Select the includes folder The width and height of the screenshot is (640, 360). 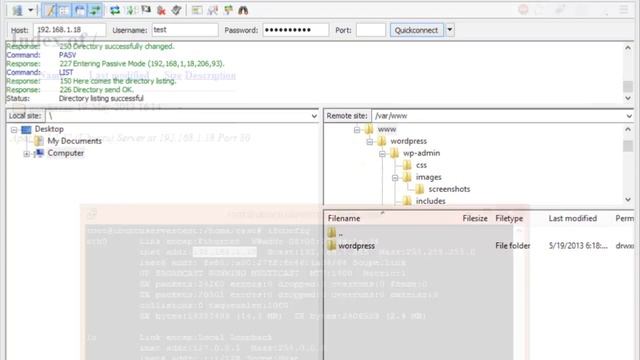point(430,201)
